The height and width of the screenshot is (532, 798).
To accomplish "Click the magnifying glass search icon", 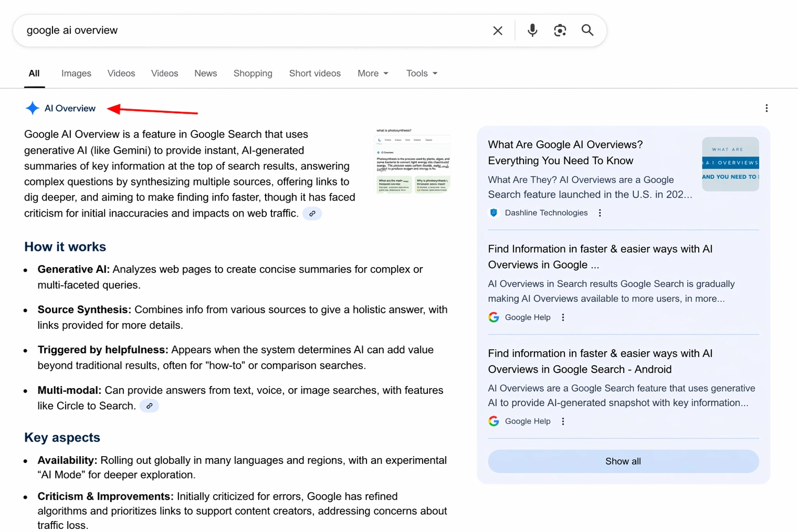I will point(587,30).
